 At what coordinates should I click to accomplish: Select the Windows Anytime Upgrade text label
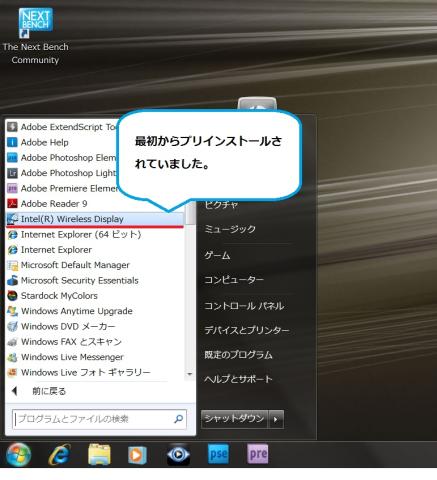pos(77,311)
